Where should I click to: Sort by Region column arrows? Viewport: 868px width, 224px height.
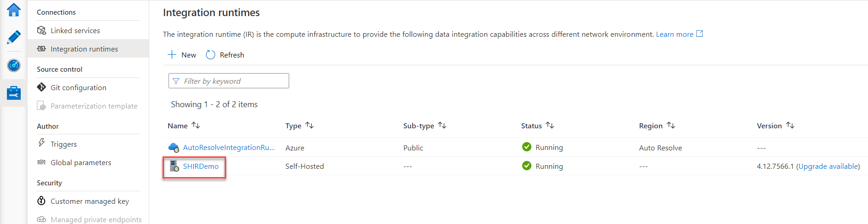tap(671, 126)
